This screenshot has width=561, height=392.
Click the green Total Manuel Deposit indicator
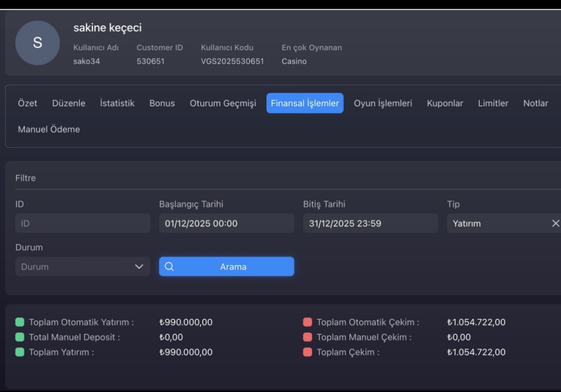(20, 337)
